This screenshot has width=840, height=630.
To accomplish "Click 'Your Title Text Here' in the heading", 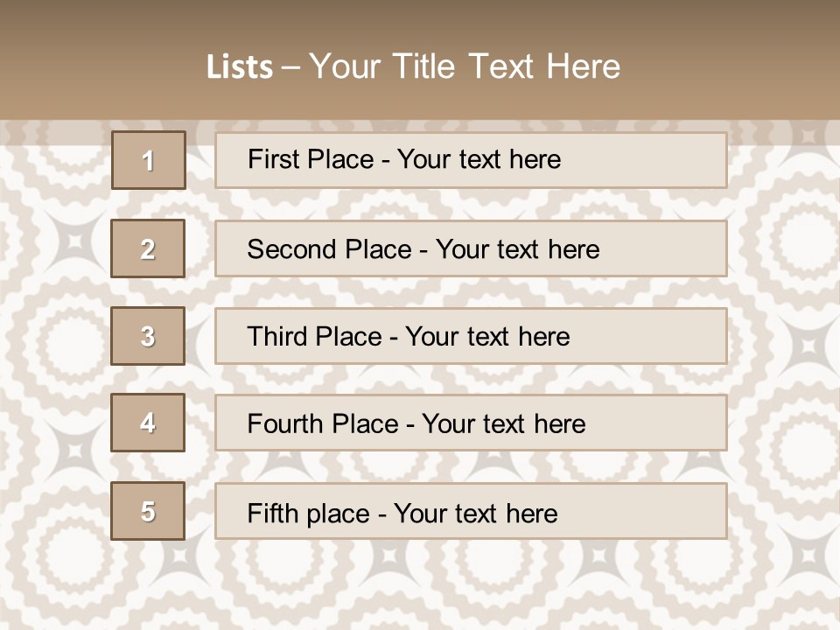I will (465, 66).
